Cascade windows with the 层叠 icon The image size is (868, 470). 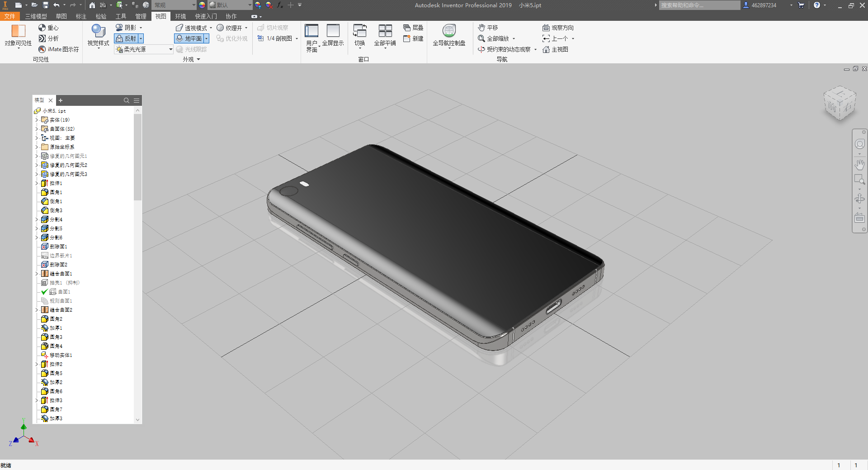click(x=413, y=28)
